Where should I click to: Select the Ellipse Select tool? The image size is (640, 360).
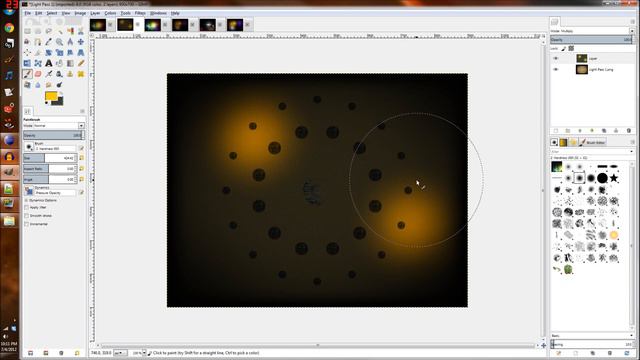38,31
